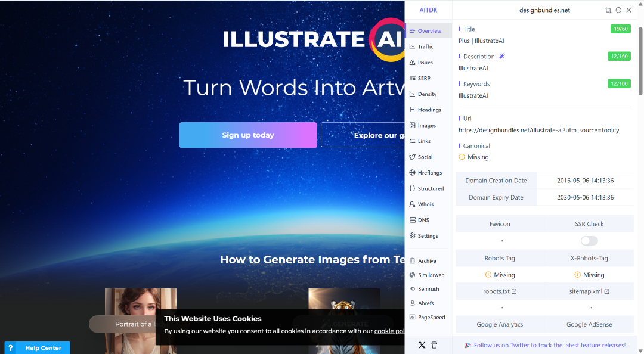Open the sitemap.xml link
This screenshot has width=644, height=354.
[x=589, y=291]
